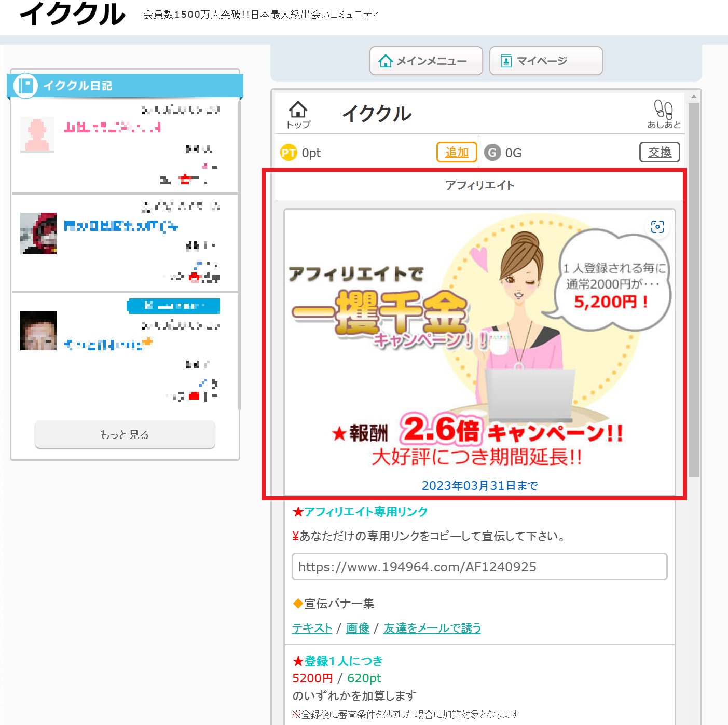
Task: Open the テキスト banner link
Action: pos(312,628)
